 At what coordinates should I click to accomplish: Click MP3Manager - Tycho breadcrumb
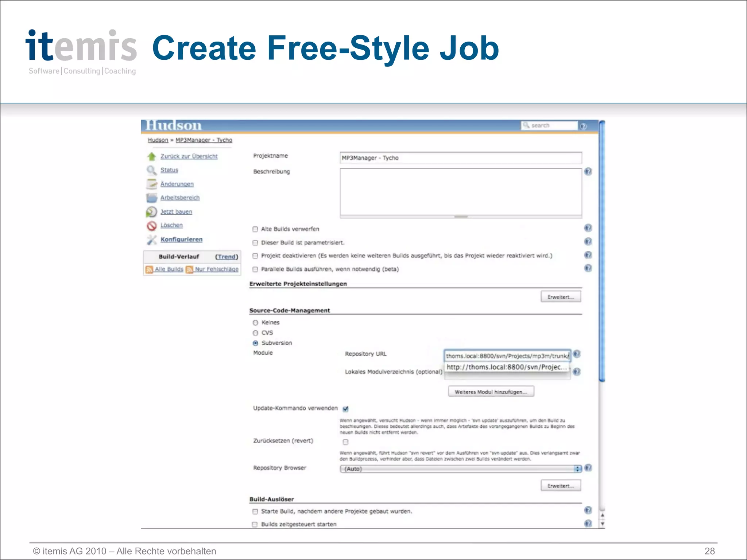coord(204,140)
